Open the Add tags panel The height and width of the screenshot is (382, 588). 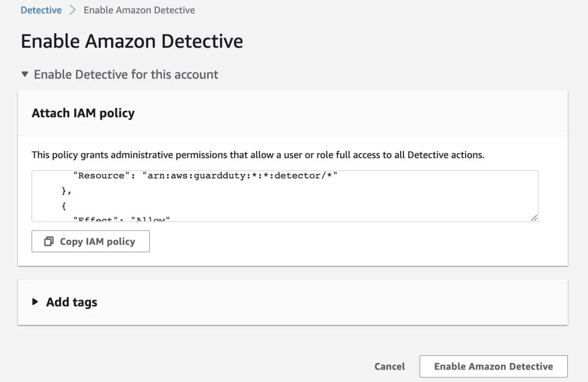pos(71,302)
